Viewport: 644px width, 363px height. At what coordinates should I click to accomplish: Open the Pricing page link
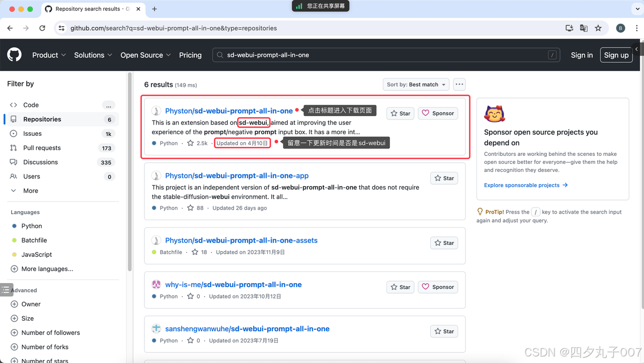190,55
